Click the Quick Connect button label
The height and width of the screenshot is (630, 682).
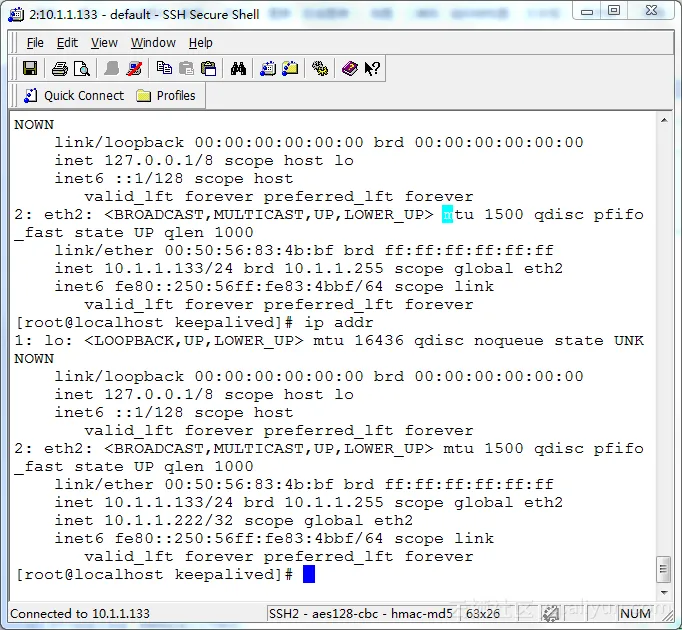coord(84,95)
